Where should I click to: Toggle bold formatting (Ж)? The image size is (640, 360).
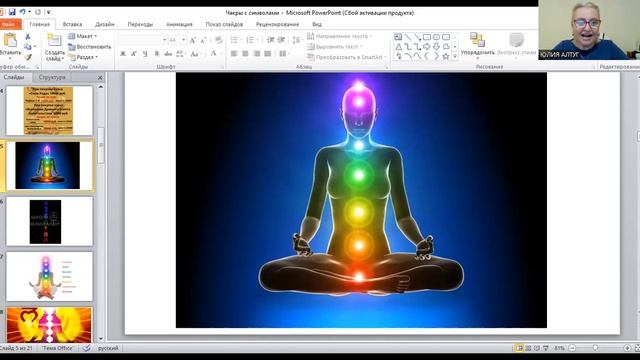pos(123,53)
